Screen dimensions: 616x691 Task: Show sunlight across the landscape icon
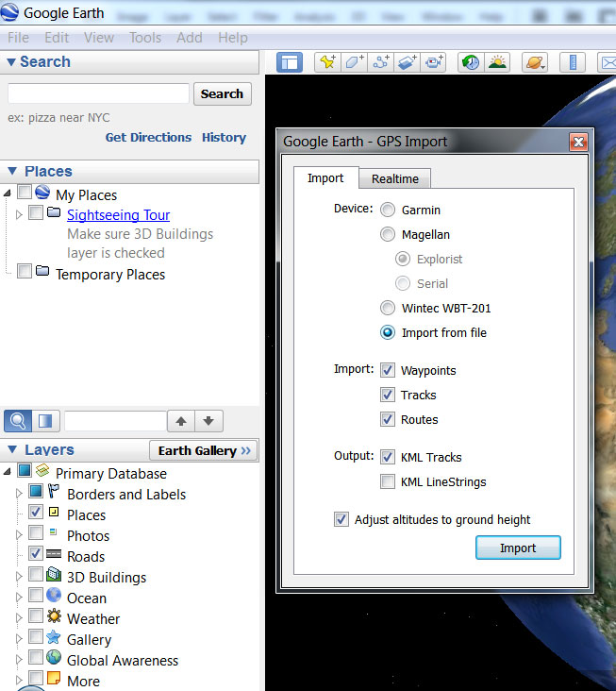pos(497,62)
